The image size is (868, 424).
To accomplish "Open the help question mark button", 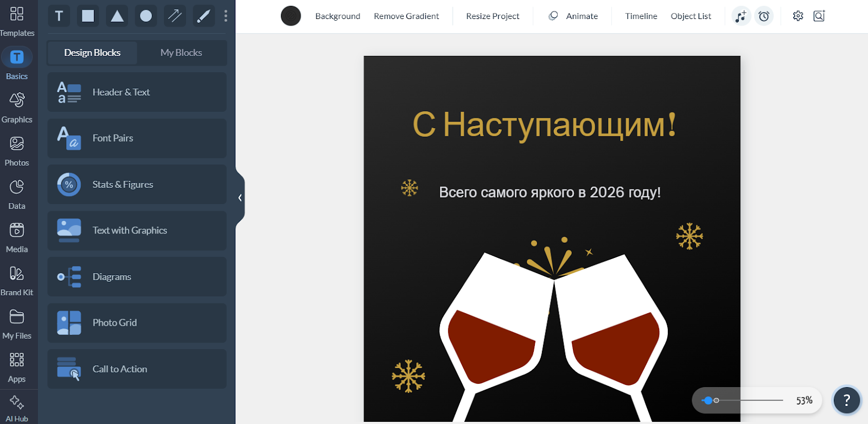I will tap(846, 401).
